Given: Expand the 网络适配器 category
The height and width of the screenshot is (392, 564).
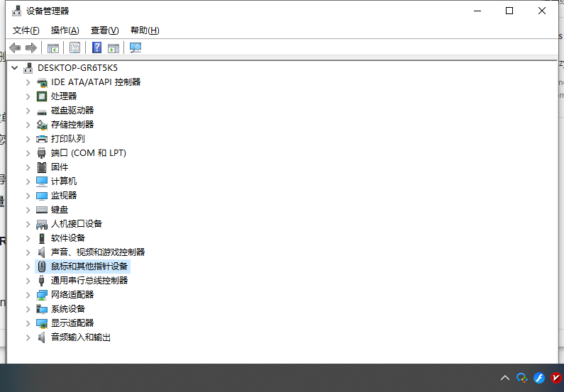Looking at the screenshot, I should (28, 295).
